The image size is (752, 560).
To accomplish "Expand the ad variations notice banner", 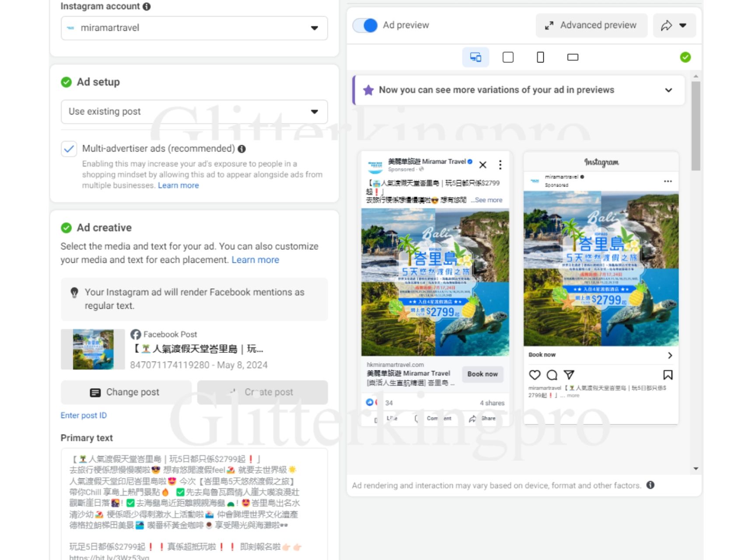I will tap(668, 90).
